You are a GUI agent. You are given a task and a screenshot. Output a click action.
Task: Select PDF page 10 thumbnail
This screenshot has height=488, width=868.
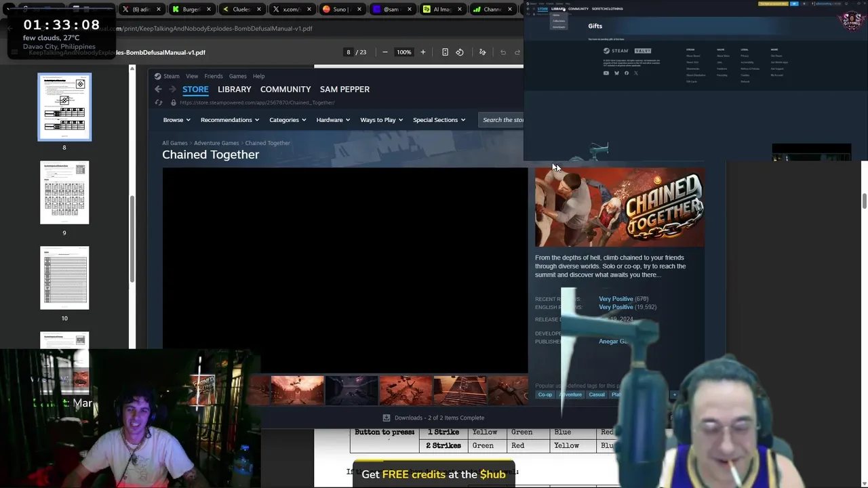click(64, 278)
